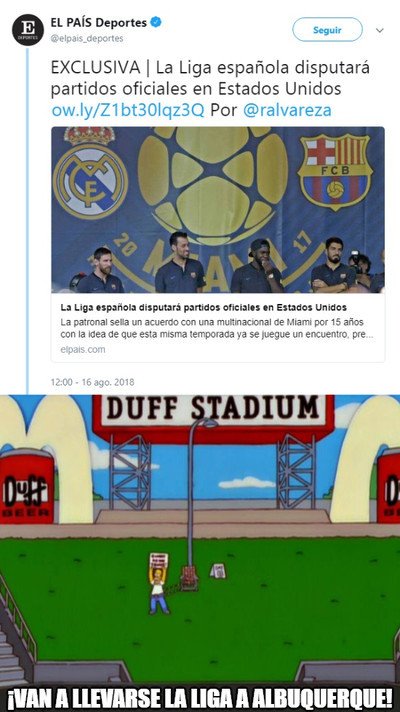This screenshot has height=712, width=400.
Task: Open the @ralvareza mention link
Action: pos(287,110)
